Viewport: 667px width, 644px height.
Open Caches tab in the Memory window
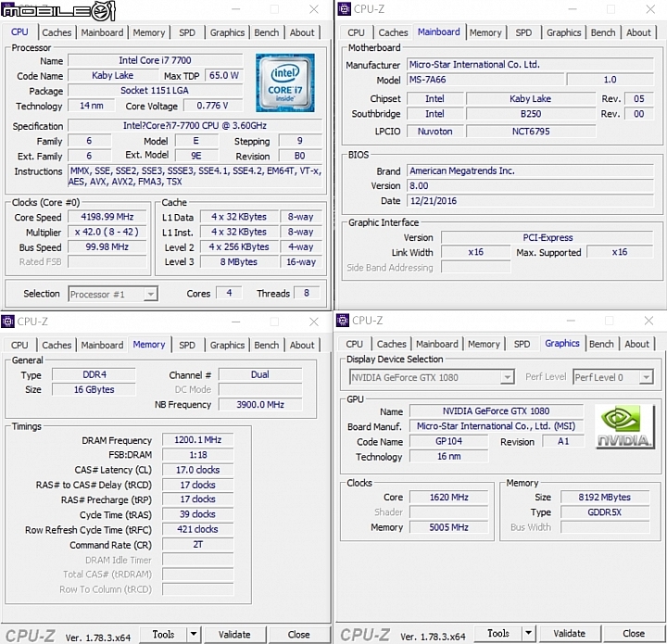[57, 345]
